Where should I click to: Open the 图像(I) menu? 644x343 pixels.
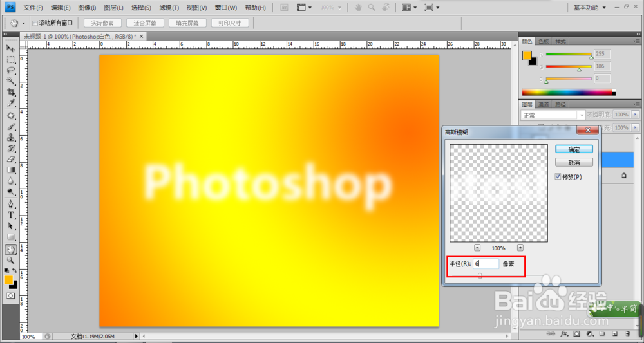pyautogui.click(x=87, y=8)
